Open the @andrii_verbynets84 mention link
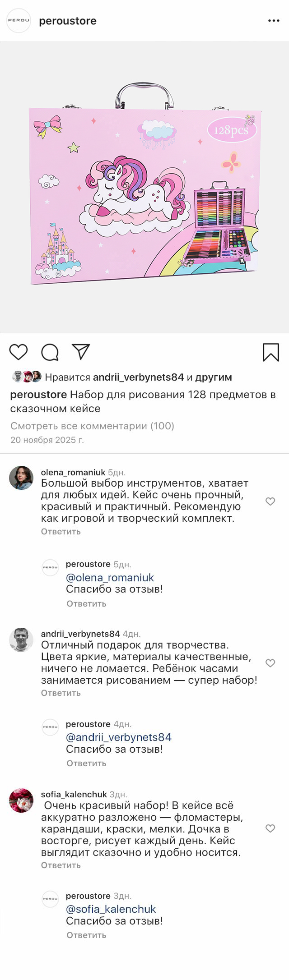This screenshot has height=980, width=289. pos(119,737)
